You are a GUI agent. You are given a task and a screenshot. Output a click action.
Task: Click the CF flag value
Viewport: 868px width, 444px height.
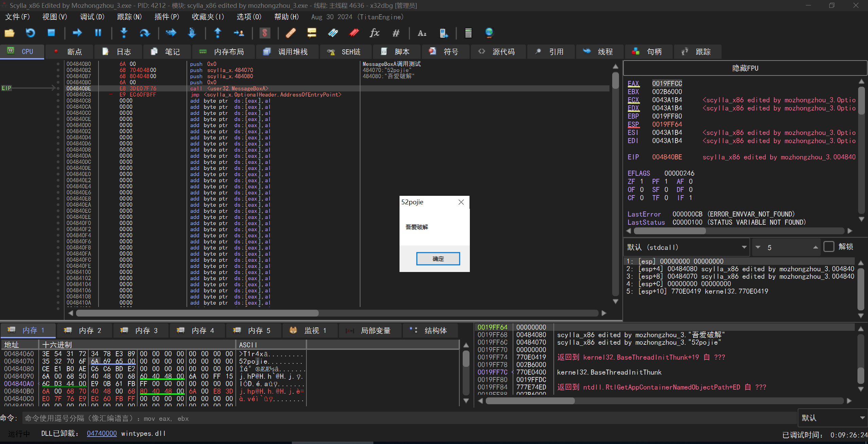click(x=641, y=198)
